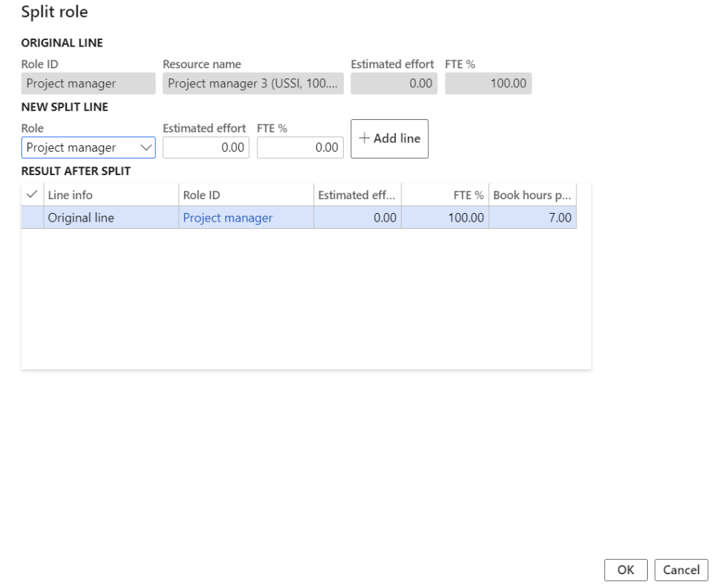
Task: Click the grid's Book hours 7.00 cell
Action: [x=532, y=218]
